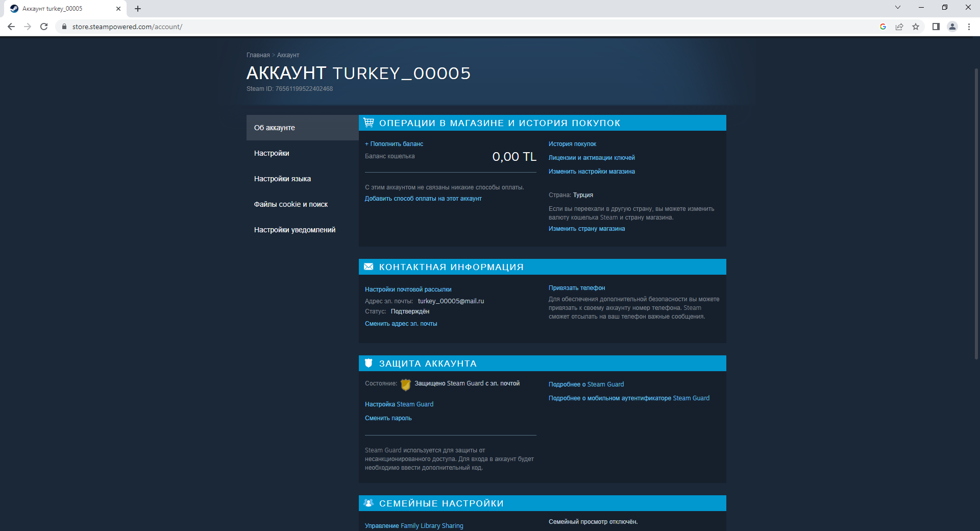Open 'Настройки почтовой рассылки' link
Viewport: 980px width, 531px height.
(408, 289)
